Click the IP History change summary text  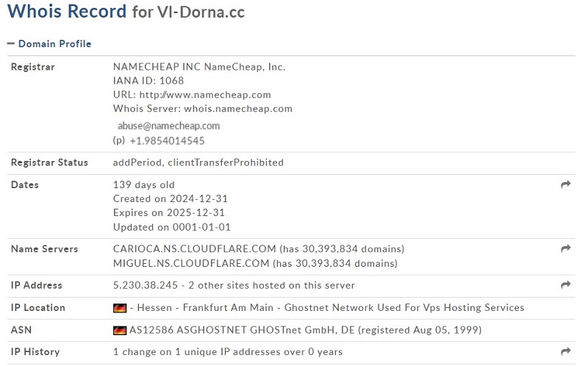click(x=228, y=352)
